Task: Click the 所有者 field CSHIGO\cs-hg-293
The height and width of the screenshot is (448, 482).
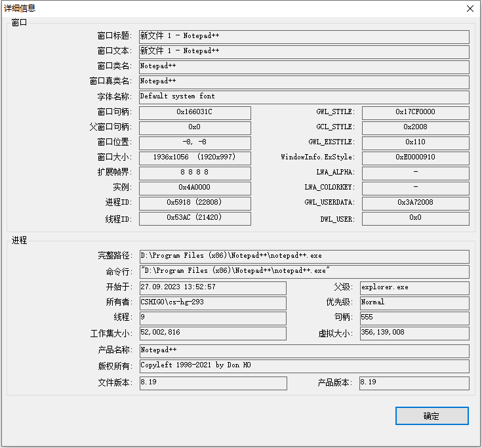Action: (x=213, y=303)
